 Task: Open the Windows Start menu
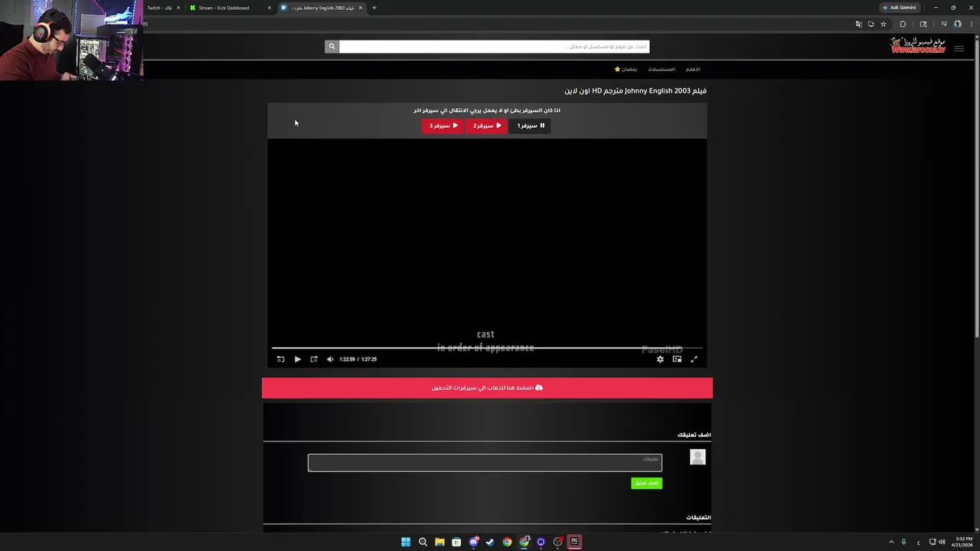(406, 542)
